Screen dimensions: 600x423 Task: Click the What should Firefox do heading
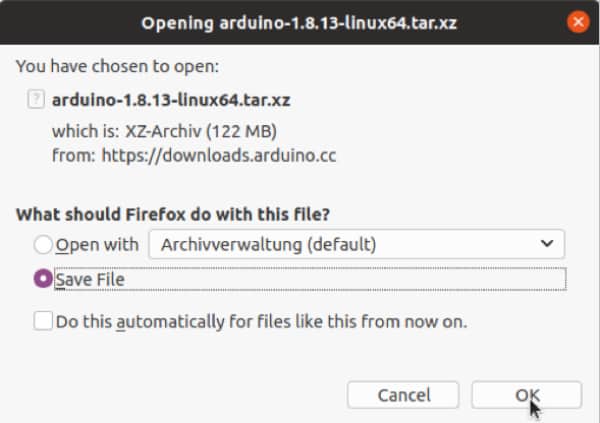[x=173, y=214]
